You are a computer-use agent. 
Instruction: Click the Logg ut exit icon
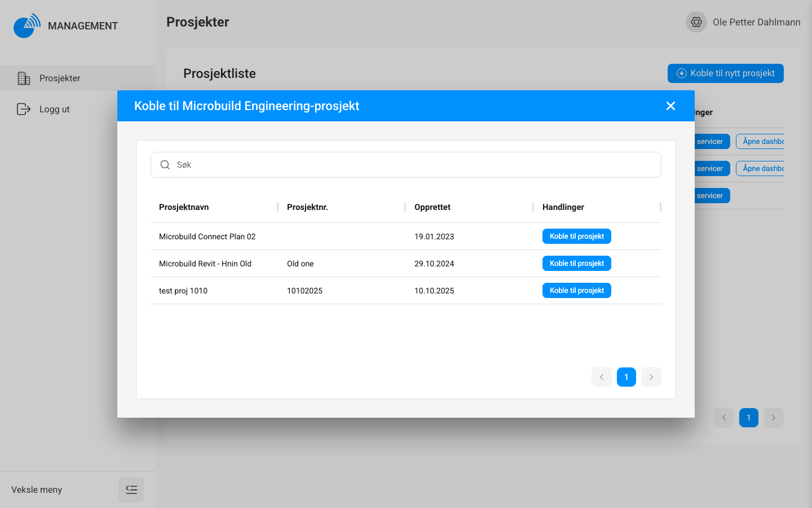click(24, 109)
